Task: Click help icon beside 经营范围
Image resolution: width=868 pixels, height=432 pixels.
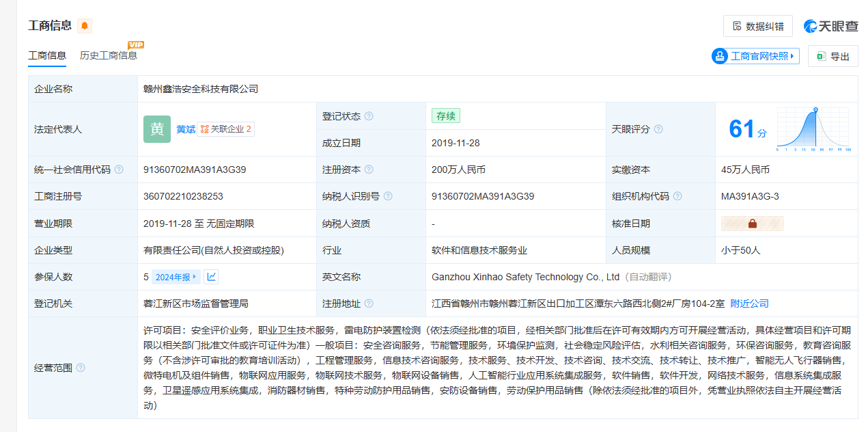Action: pyautogui.click(x=81, y=368)
